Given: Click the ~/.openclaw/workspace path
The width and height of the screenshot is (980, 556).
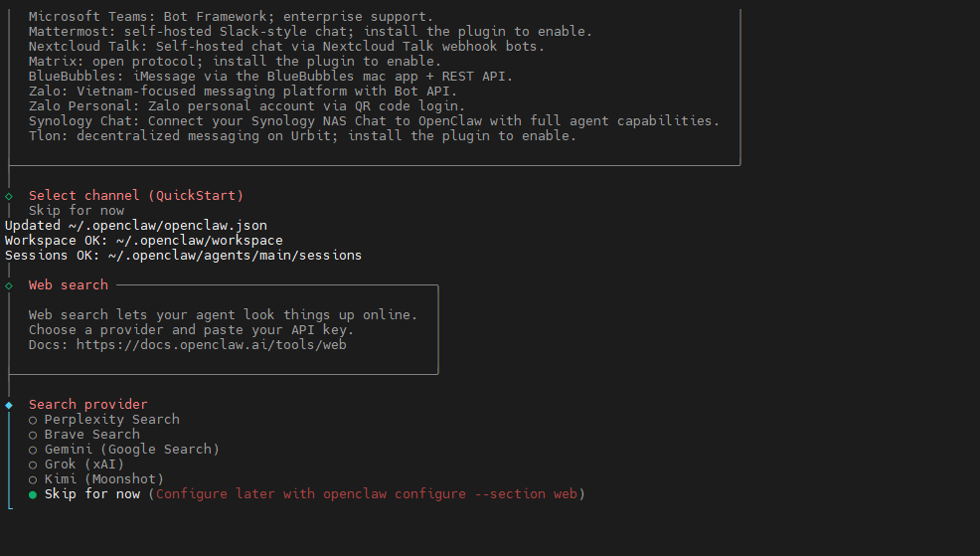Looking at the screenshot, I should [200, 240].
